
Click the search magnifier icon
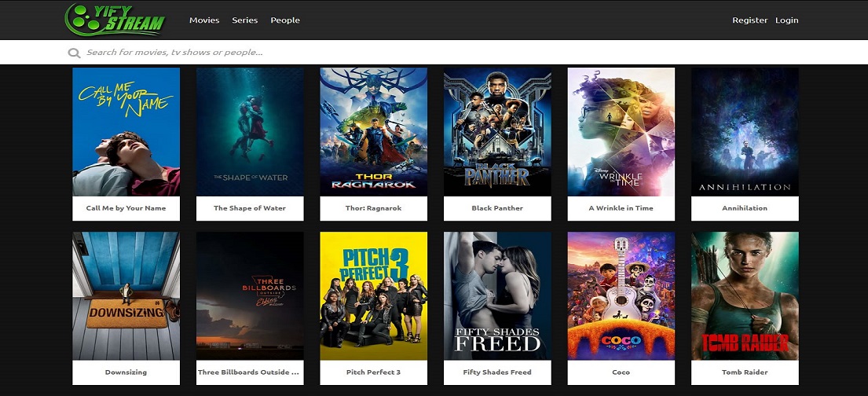point(74,53)
